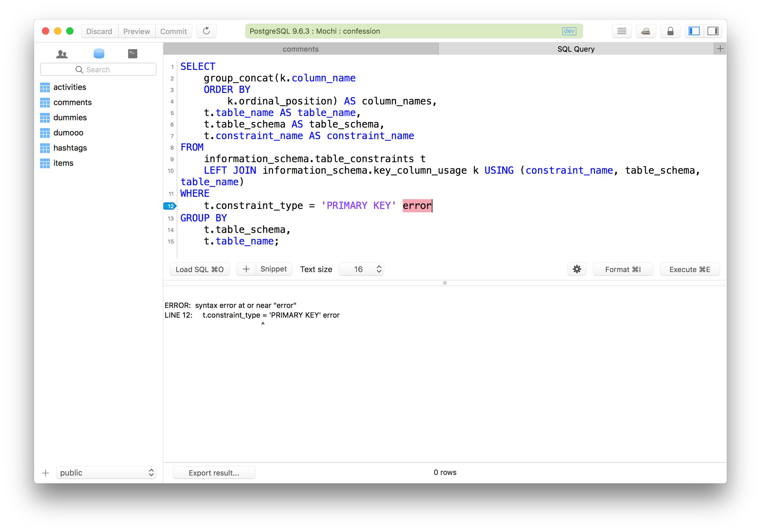
Task: Click the highlighted error word
Action: tap(417, 206)
